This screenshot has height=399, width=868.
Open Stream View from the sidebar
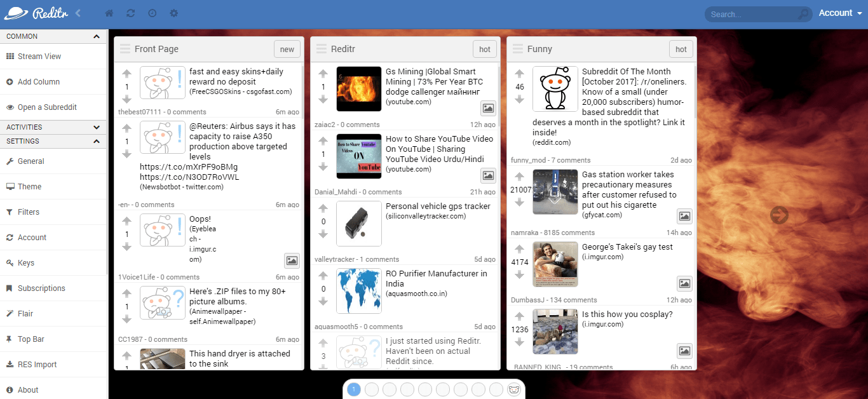coord(38,56)
